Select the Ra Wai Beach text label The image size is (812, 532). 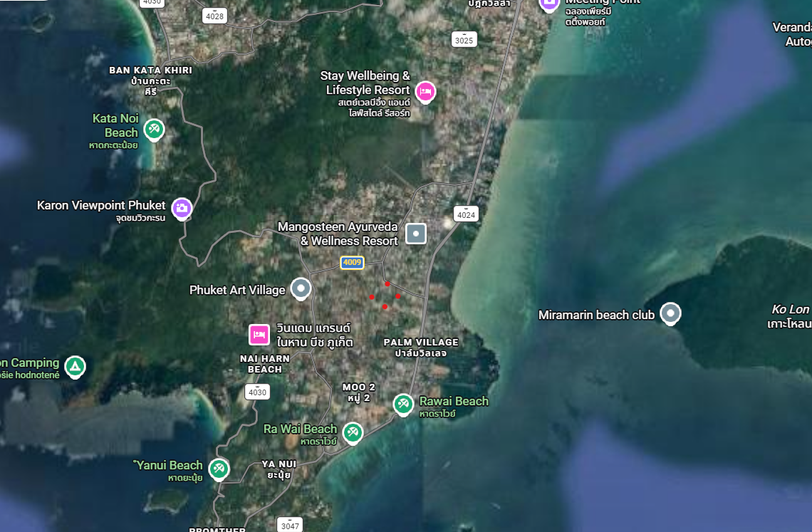[x=301, y=429]
